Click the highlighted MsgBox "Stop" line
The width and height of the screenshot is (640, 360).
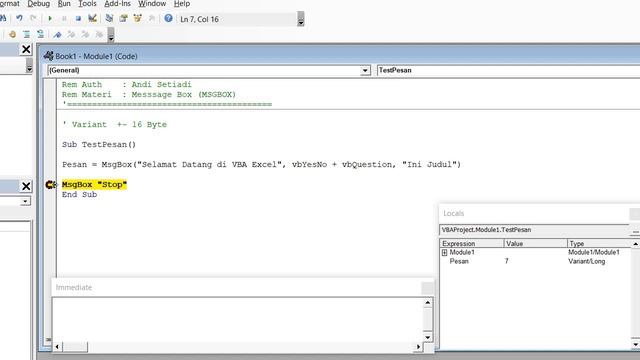pyautogui.click(x=94, y=184)
